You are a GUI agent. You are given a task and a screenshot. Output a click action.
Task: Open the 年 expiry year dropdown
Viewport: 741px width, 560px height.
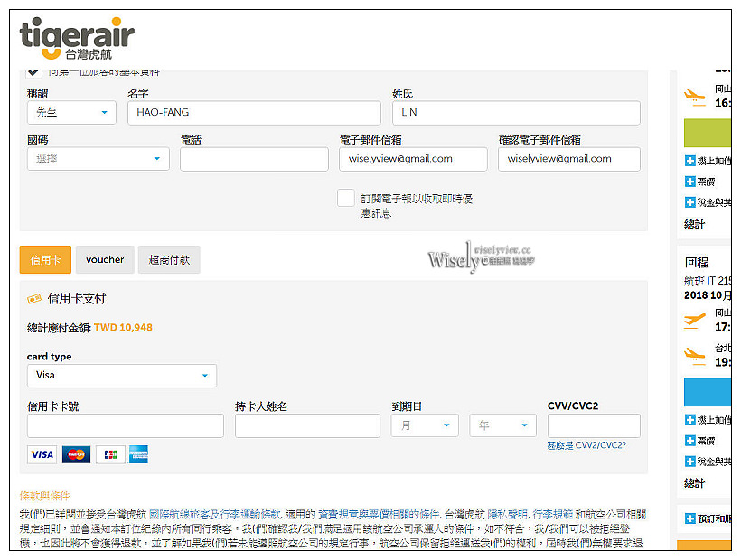pyautogui.click(x=502, y=425)
